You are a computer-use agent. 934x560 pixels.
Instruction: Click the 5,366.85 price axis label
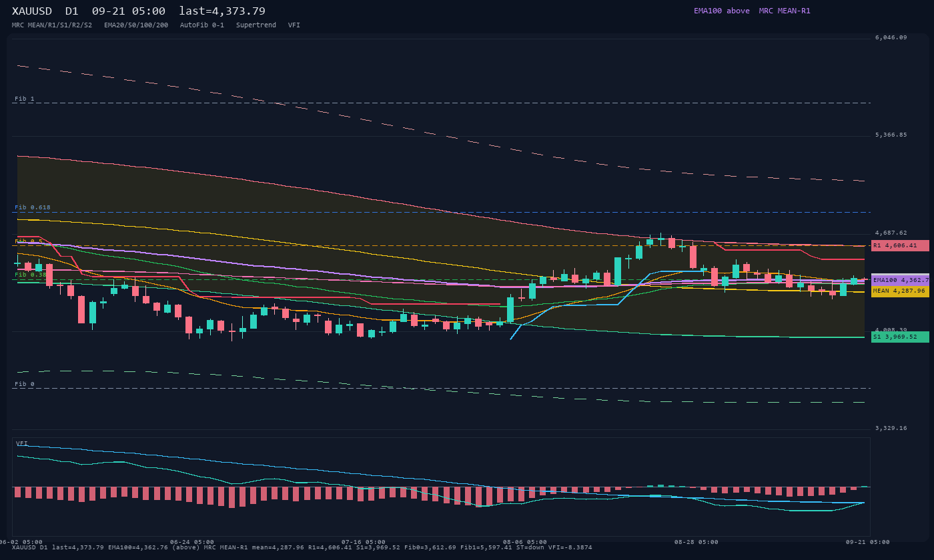click(x=891, y=135)
